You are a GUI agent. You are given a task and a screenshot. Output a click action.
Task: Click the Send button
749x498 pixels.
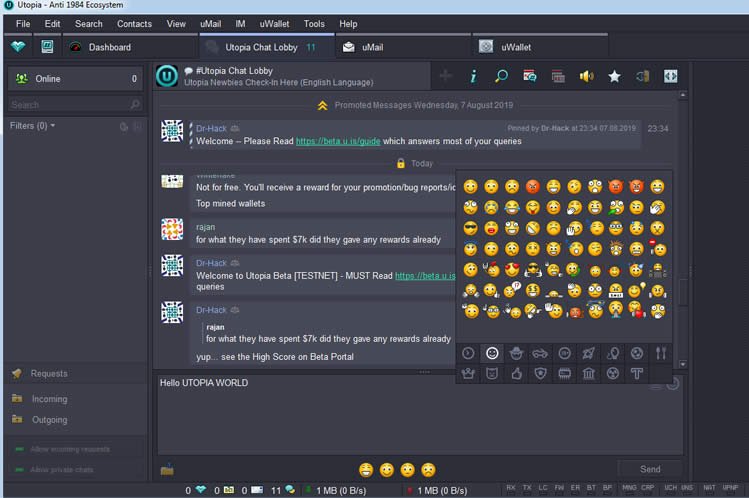point(649,469)
